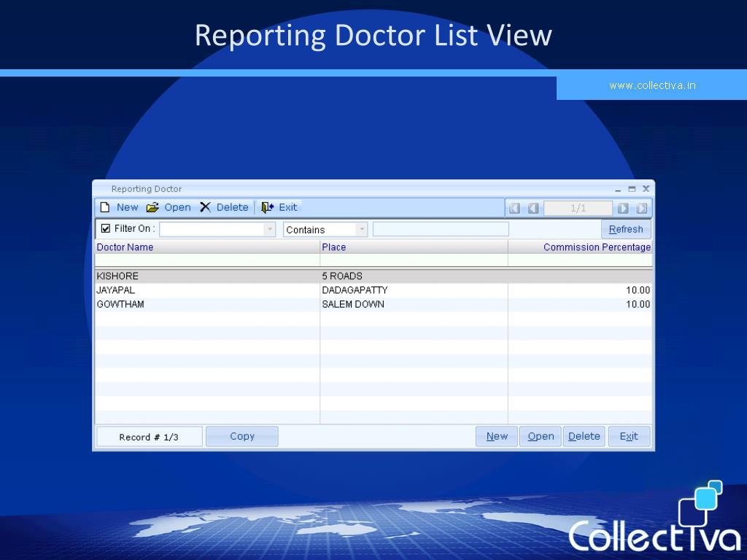Viewport: 747px width, 560px height.
Task: Select Exit label in top toolbar
Action: [287, 207]
